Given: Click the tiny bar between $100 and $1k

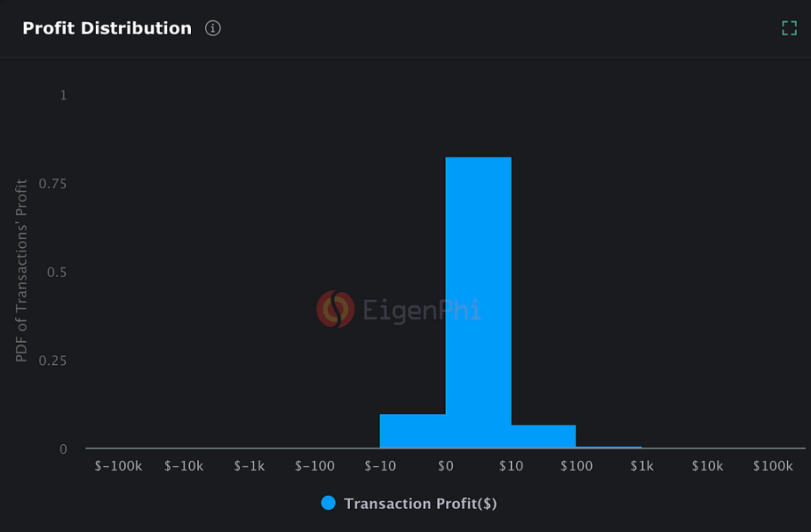Looking at the screenshot, I should [x=609, y=447].
